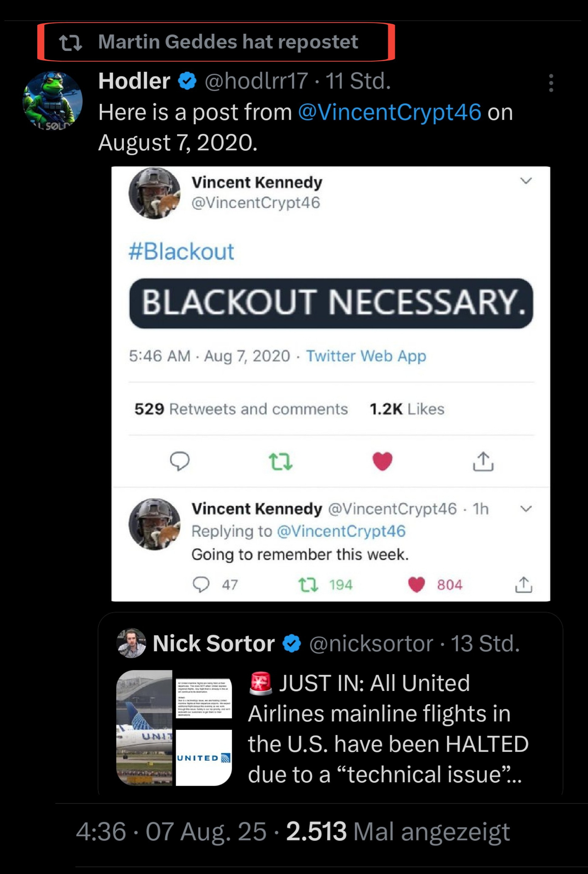Expand the chevron on Vincent Kennedy's reply
This screenshot has width=588, height=874.
pos(526,509)
